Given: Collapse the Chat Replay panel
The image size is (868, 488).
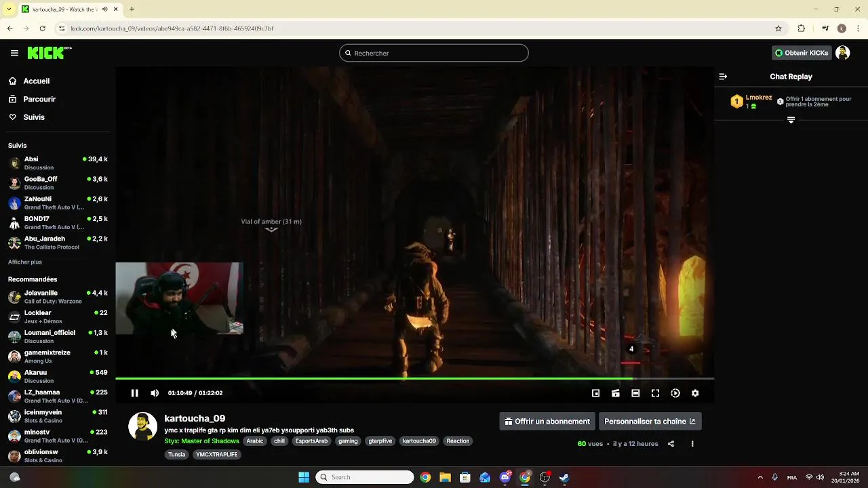Looking at the screenshot, I should 723,77.
